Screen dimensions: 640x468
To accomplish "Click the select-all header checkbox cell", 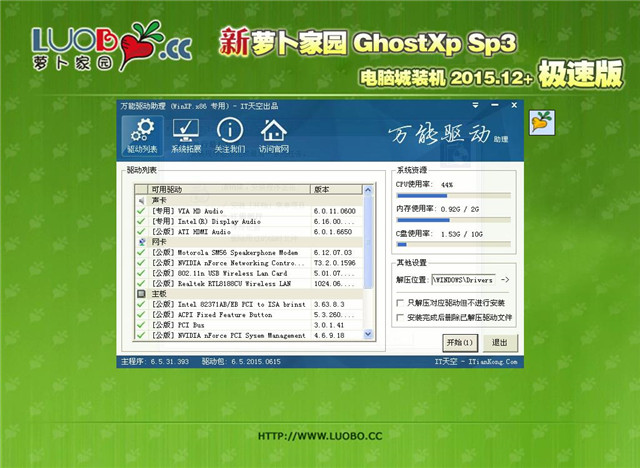I will click(141, 189).
